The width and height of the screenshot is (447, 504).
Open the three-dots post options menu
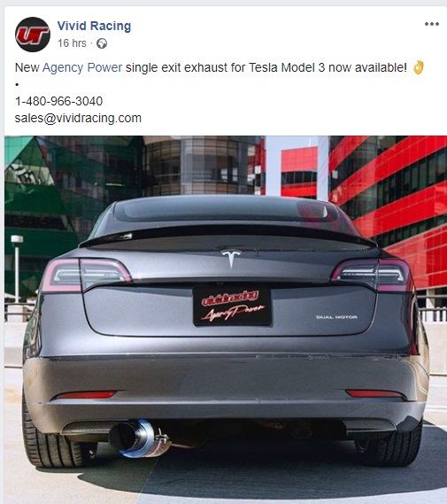tap(432, 24)
